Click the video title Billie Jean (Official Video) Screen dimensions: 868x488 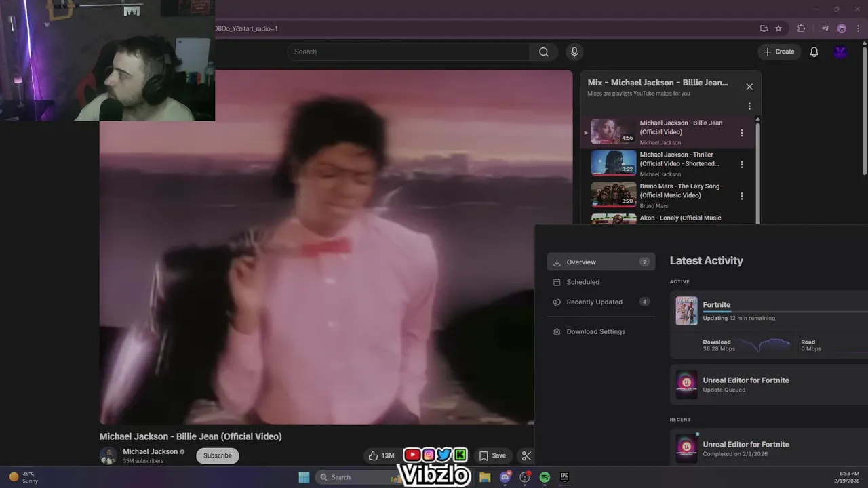coord(191,436)
